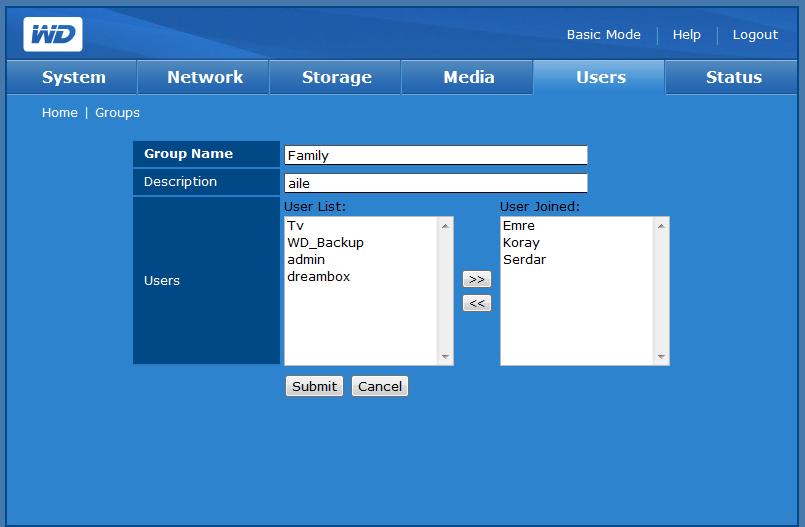Open the System tab
Viewport: 805px width, 527px height.
click(x=72, y=77)
